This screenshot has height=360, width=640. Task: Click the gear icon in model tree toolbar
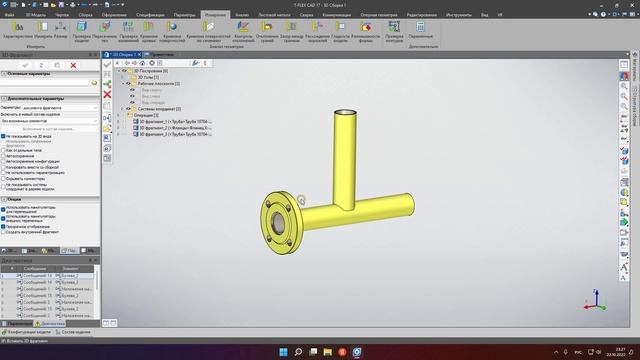point(152,63)
